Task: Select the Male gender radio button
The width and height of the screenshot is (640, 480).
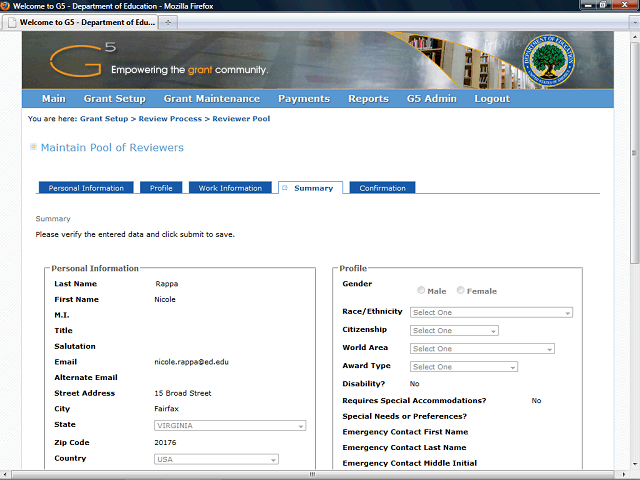Action: click(x=421, y=291)
